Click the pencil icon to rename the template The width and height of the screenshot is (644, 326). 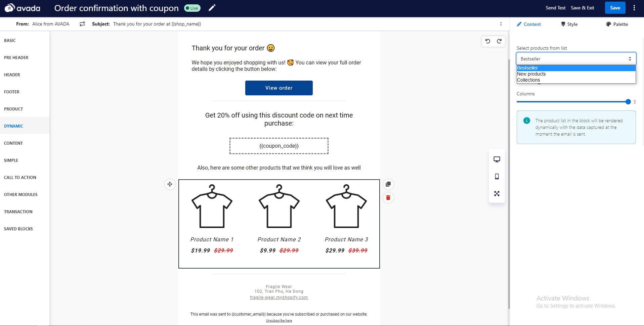(x=212, y=8)
